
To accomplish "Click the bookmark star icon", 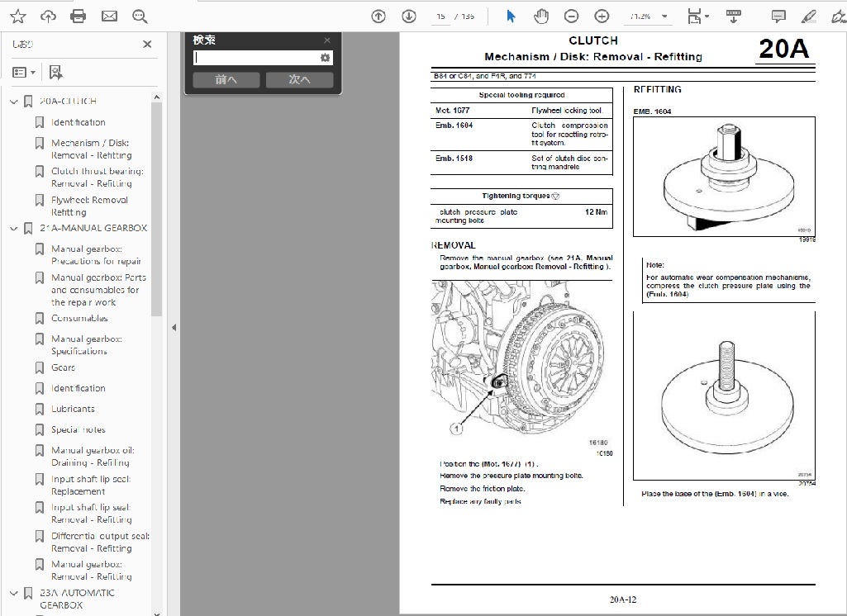I will point(18,17).
